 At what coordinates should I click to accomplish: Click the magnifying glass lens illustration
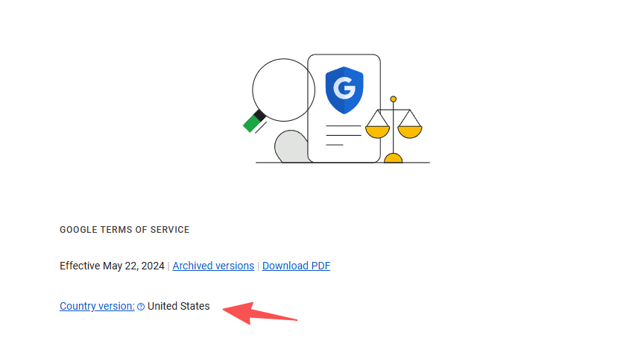[x=283, y=90]
